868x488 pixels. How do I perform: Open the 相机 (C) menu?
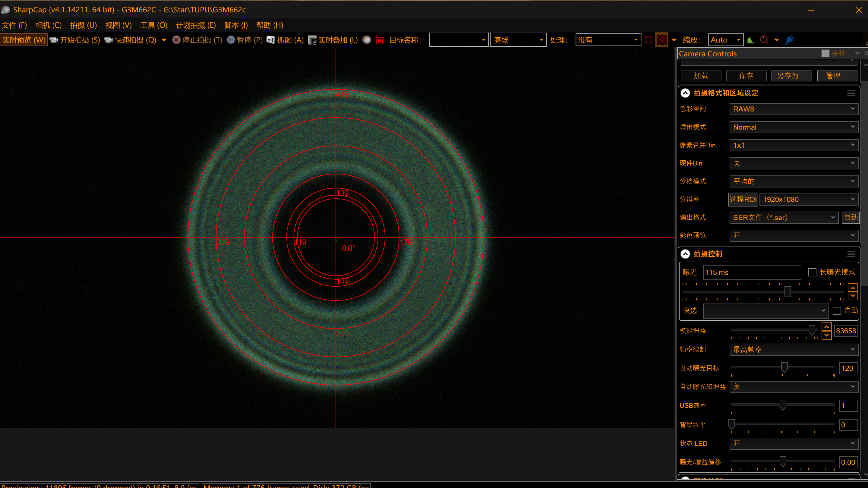pos(49,25)
